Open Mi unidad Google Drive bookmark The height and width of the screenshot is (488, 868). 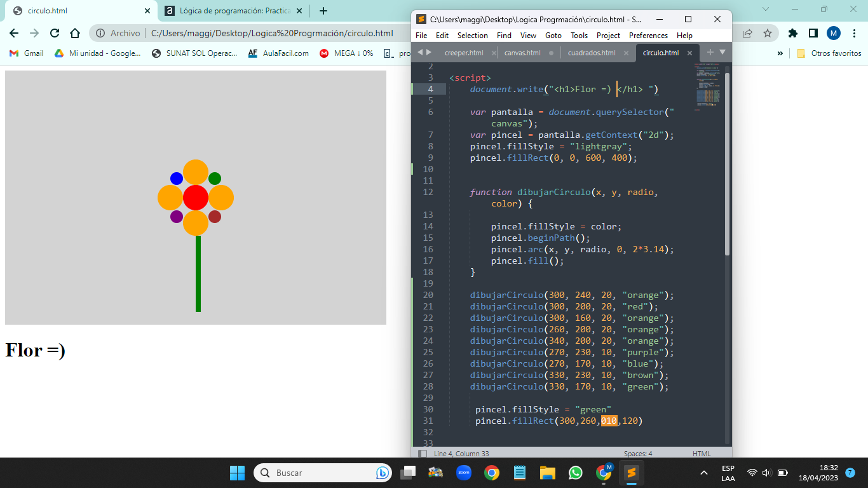(97, 53)
